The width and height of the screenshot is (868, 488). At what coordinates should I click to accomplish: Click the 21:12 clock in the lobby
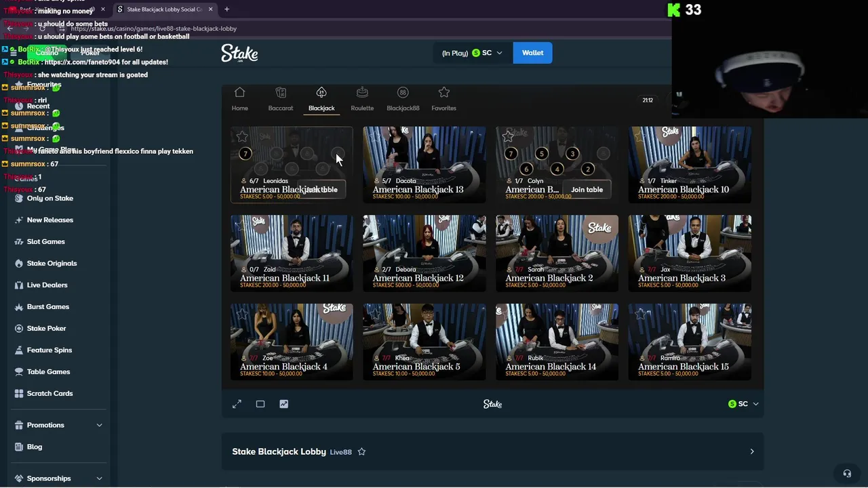tap(648, 100)
